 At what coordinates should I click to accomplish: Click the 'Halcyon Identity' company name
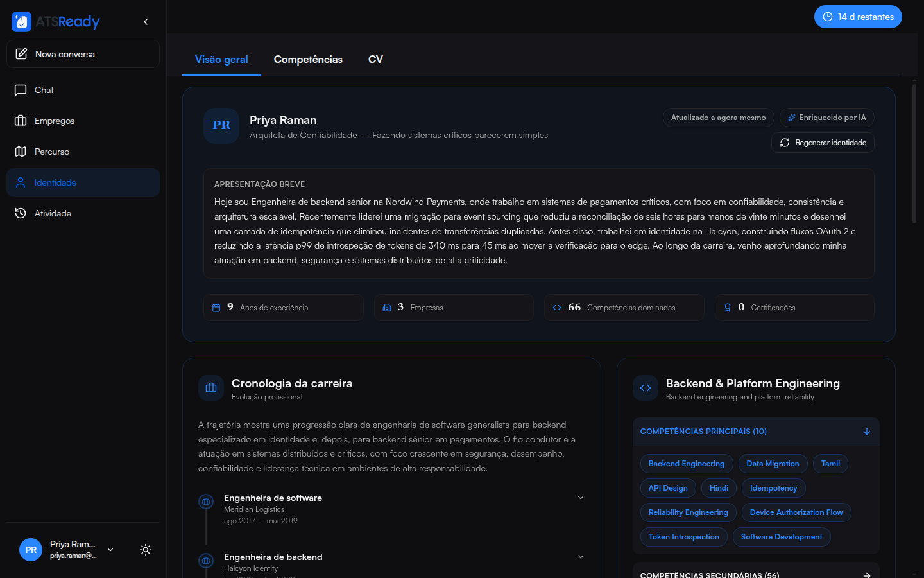click(251, 568)
